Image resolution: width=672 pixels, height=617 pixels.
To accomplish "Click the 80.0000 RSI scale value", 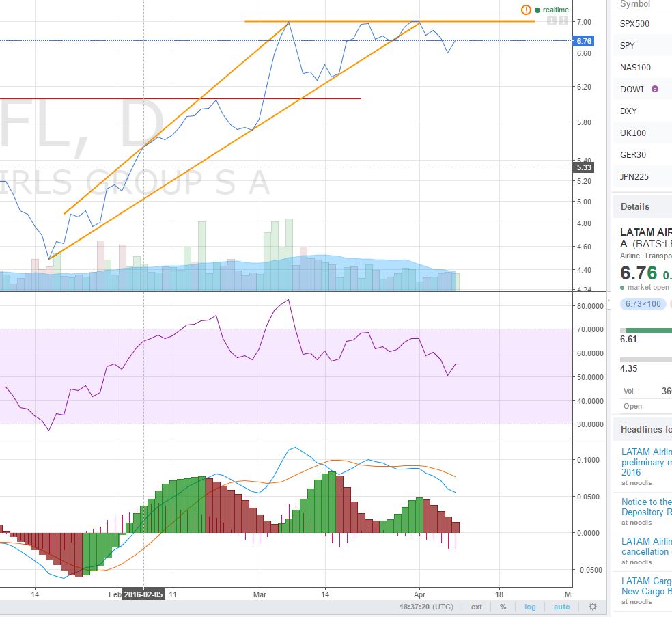I will click(590, 306).
